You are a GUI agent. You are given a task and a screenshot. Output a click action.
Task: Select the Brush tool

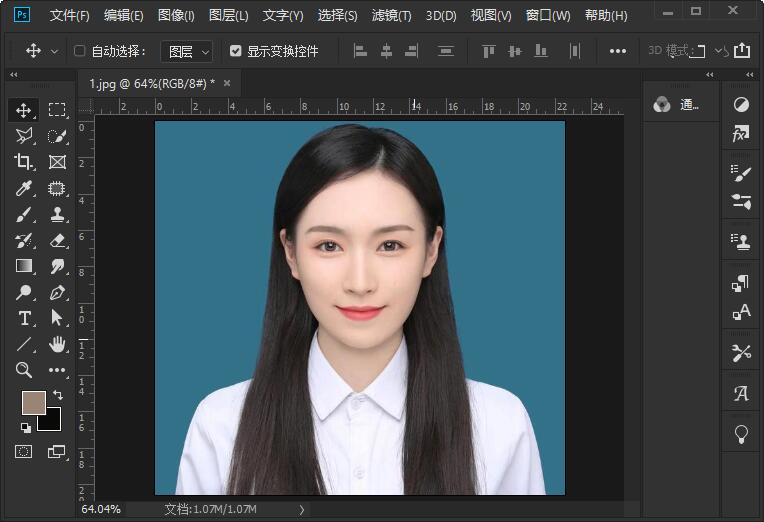point(23,214)
